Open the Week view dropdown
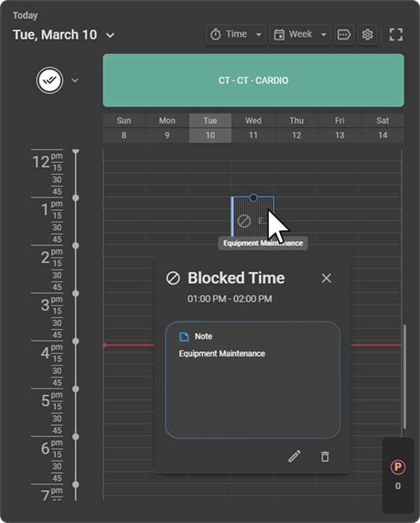 [300, 35]
